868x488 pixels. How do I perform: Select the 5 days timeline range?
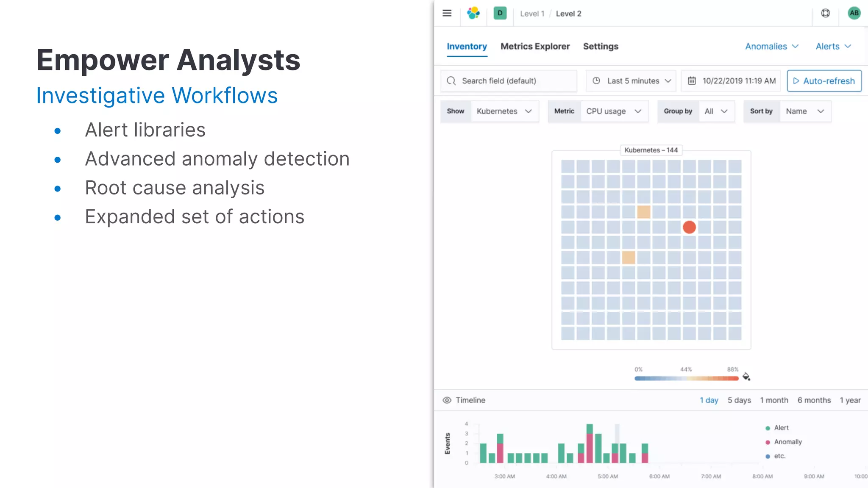pos(739,400)
